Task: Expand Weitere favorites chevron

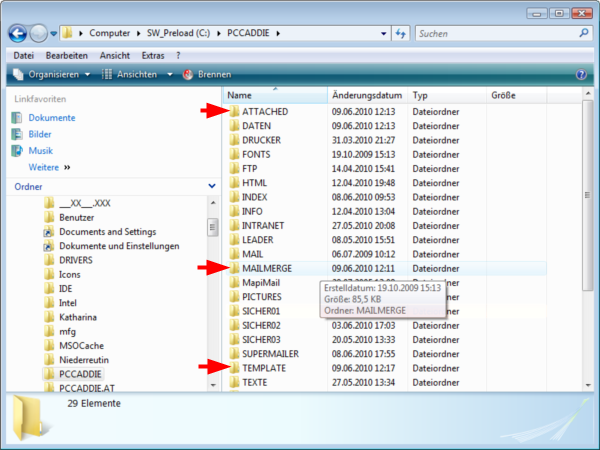Action: click(67, 168)
